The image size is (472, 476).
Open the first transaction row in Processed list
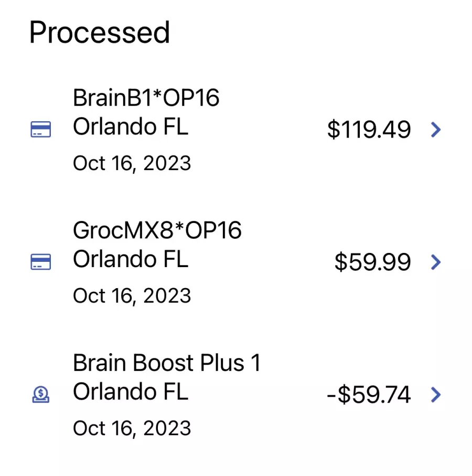pyautogui.click(x=236, y=130)
